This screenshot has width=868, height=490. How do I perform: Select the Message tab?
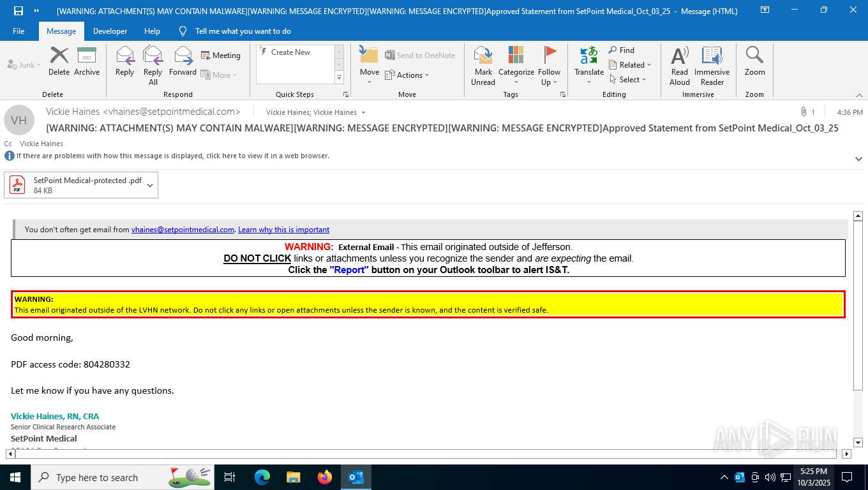coord(61,31)
